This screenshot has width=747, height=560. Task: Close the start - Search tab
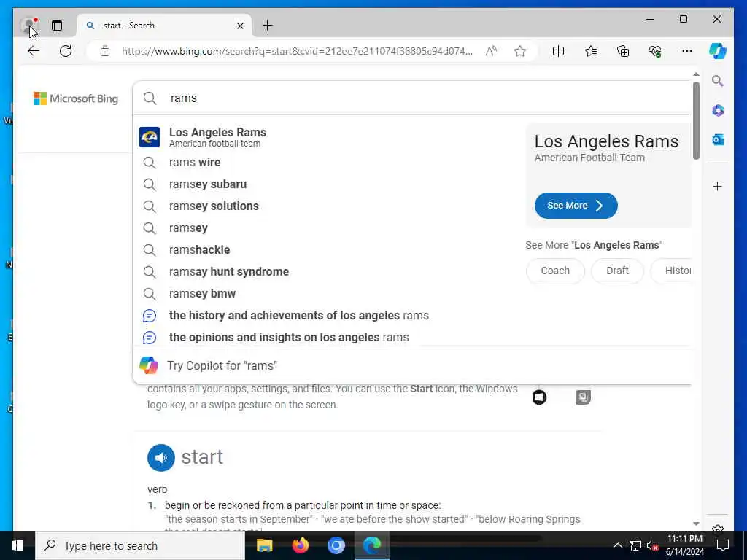pos(240,26)
